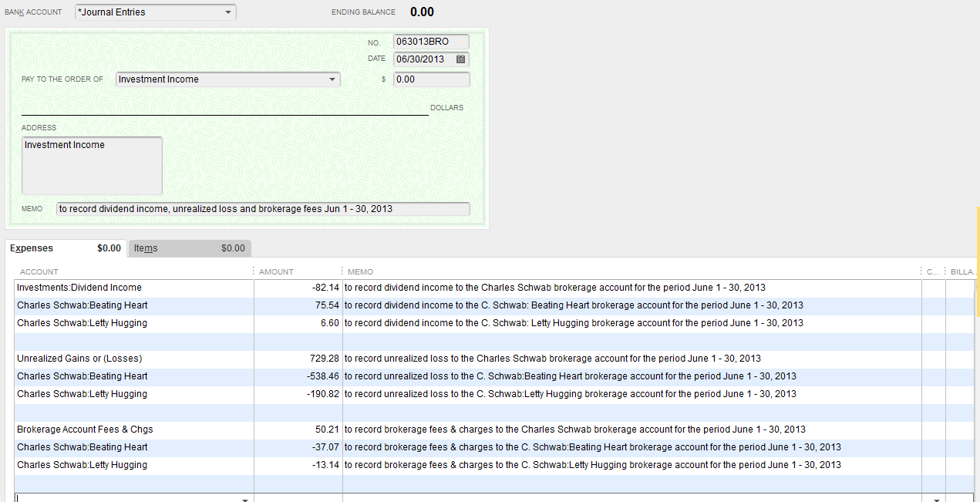The image size is (980, 502).
Task: Switch to the Expenses tab
Action: [66, 248]
